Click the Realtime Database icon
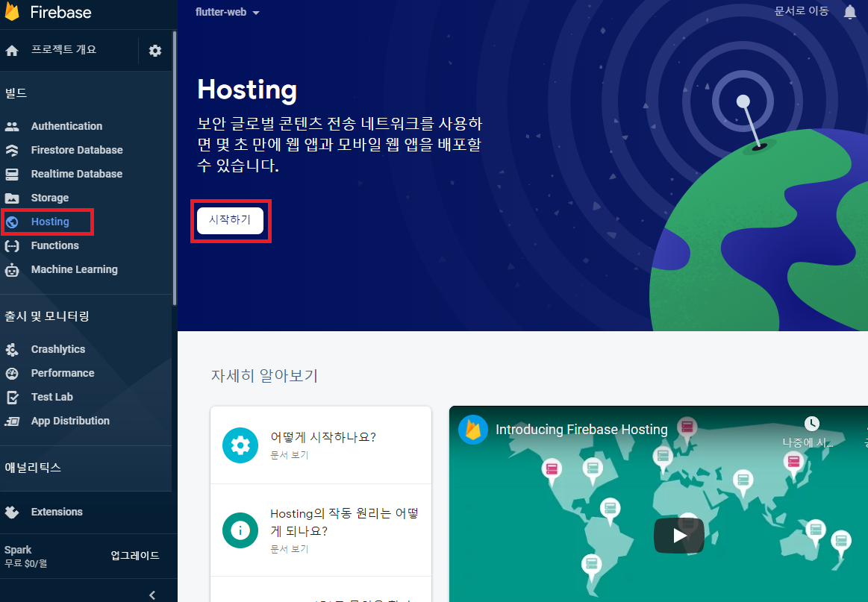The width and height of the screenshot is (868, 602). pyautogui.click(x=12, y=175)
